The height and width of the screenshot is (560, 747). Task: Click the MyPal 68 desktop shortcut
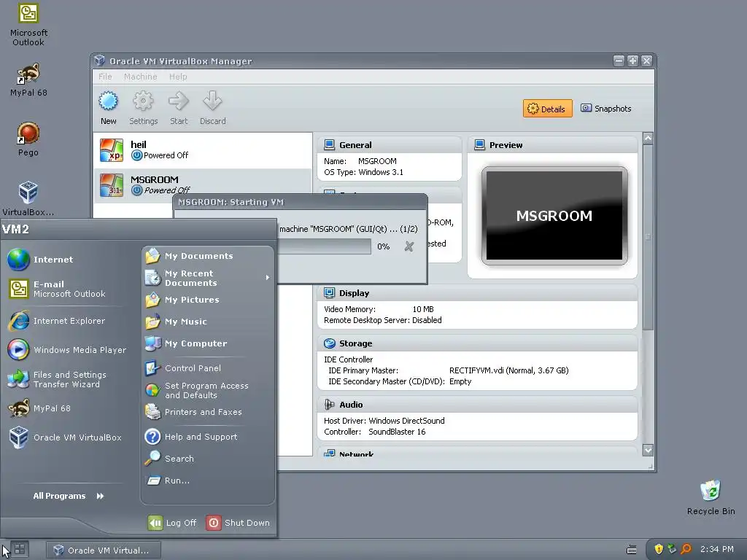click(x=28, y=79)
